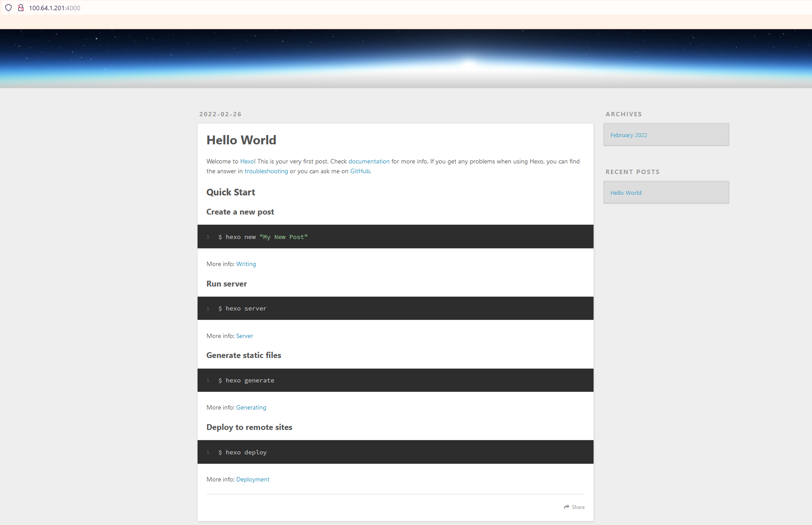812x525 pixels.
Task: Click the Deploy to remote sites heading
Action: tap(249, 427)
